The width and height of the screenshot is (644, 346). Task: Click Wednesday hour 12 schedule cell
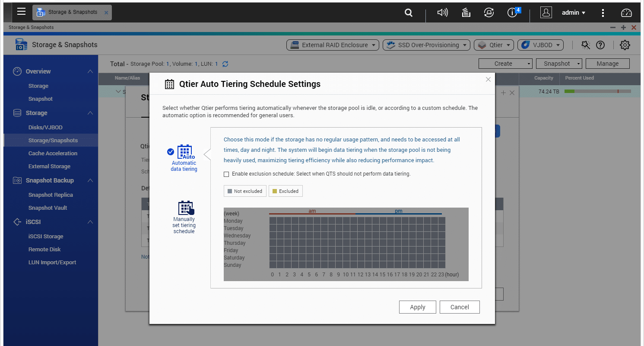pos(361,236)
